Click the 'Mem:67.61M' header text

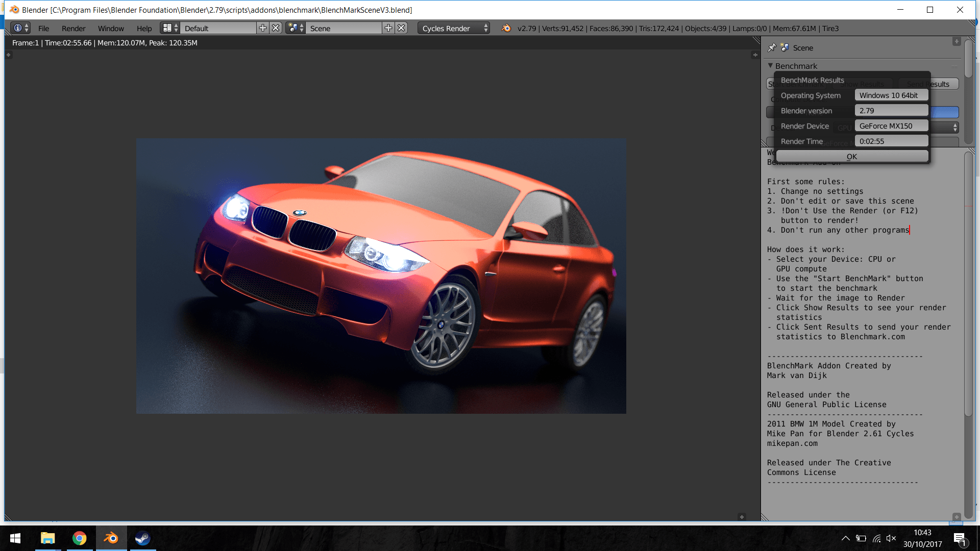point(794,29)
